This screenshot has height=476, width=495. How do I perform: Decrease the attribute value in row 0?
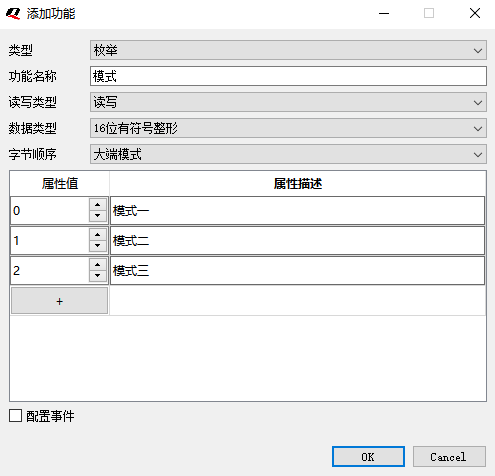(x=98, y=216)
